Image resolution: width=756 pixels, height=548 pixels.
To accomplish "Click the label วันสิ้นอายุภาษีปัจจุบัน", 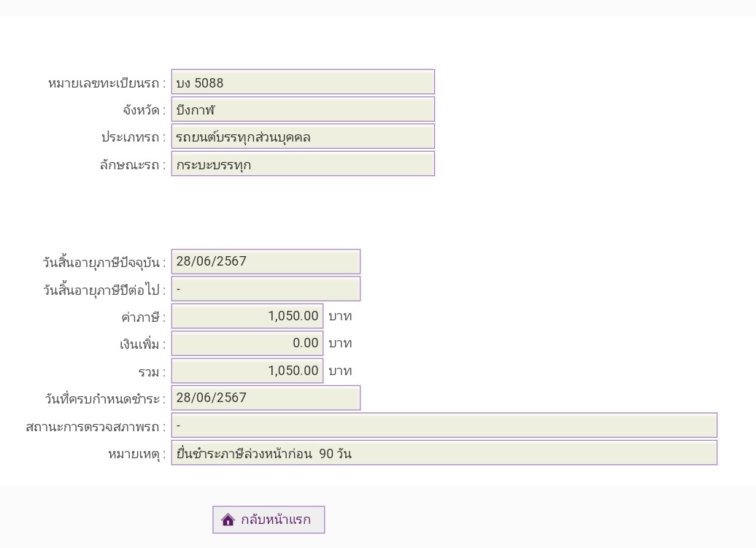I will pyautogui.click(x=101, y=263).
